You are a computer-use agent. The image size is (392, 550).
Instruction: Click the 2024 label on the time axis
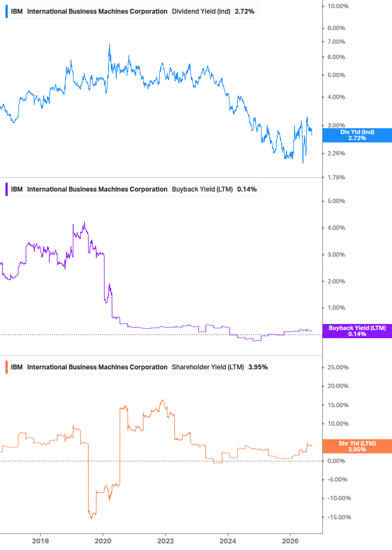pyautogui.click(x=227, y=541)
